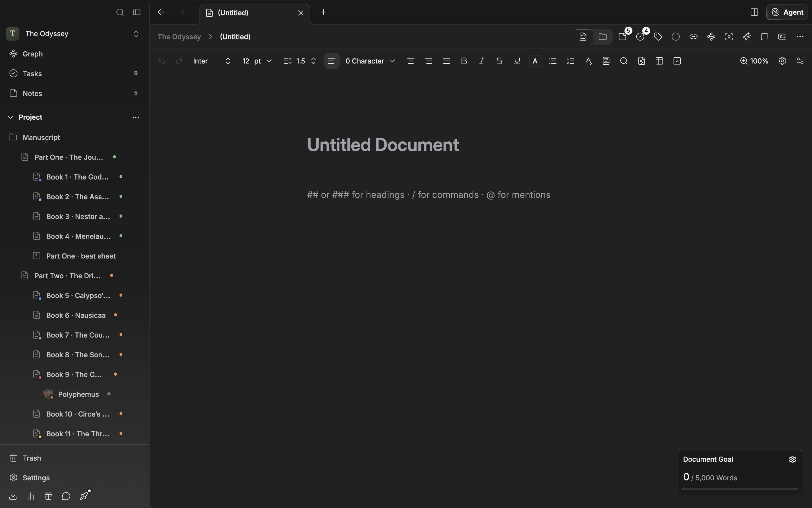812x508 pixels.
Task: Open Project section more options
Action: pyautogui.click(x=136, y=117)
